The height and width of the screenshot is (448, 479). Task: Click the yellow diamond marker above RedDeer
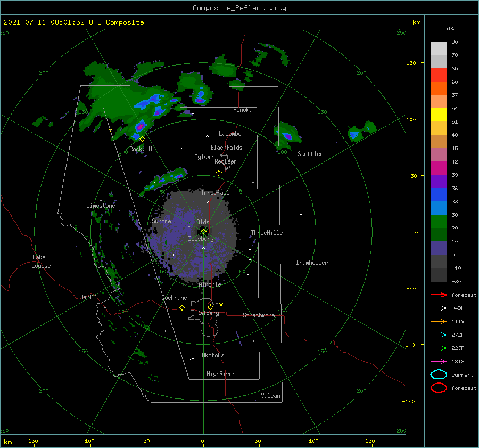click(219, 173)
